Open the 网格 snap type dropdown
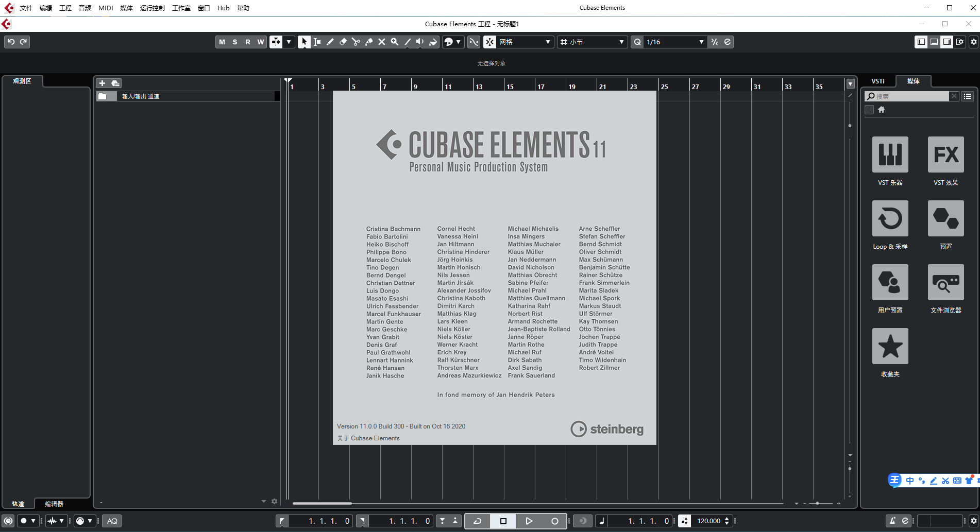980x532 pixels. coord(524,42)
